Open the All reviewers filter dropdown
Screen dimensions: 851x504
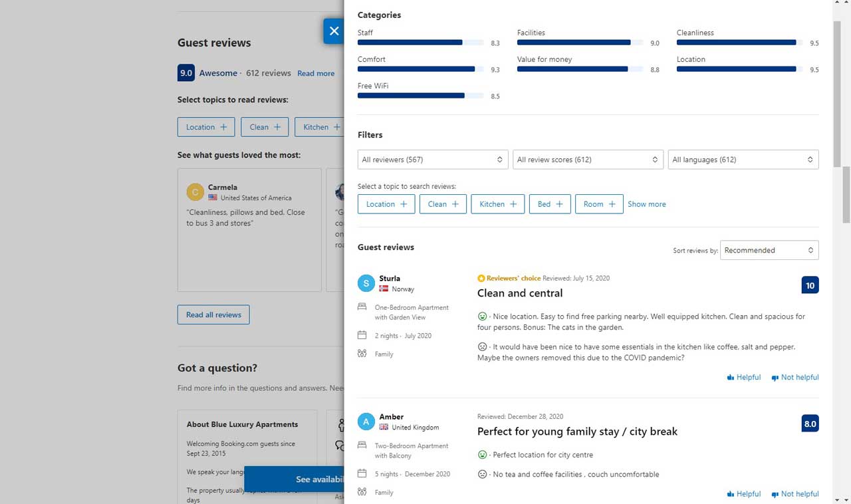click(x=432, y=160)
